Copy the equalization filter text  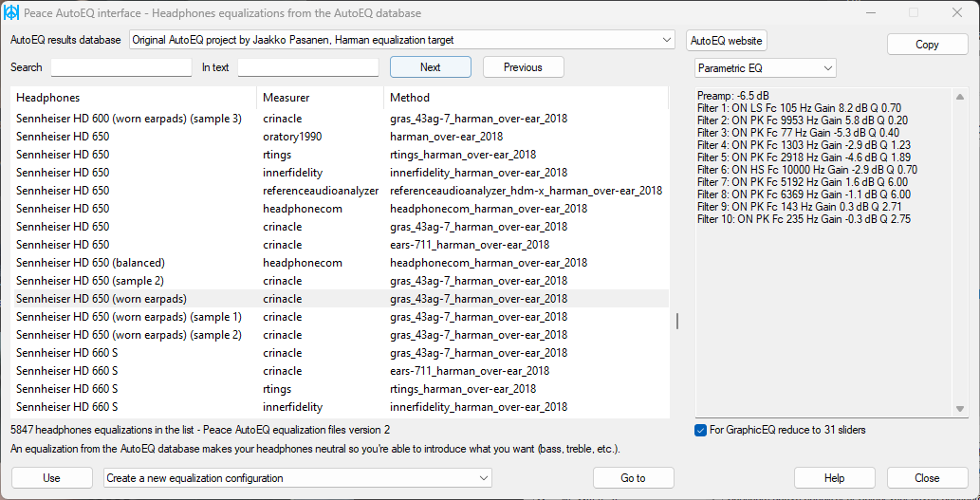[927, 45]
